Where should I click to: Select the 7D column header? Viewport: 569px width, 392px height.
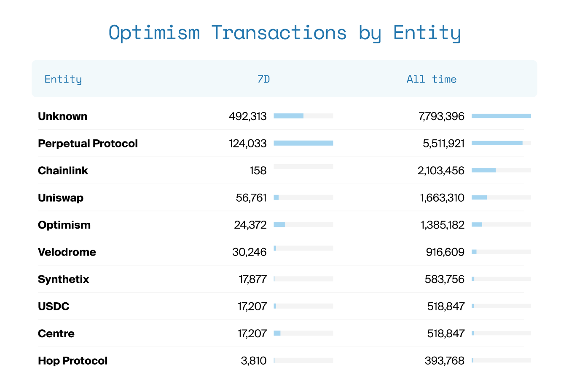pyautogui.click(x=263, y=79)
